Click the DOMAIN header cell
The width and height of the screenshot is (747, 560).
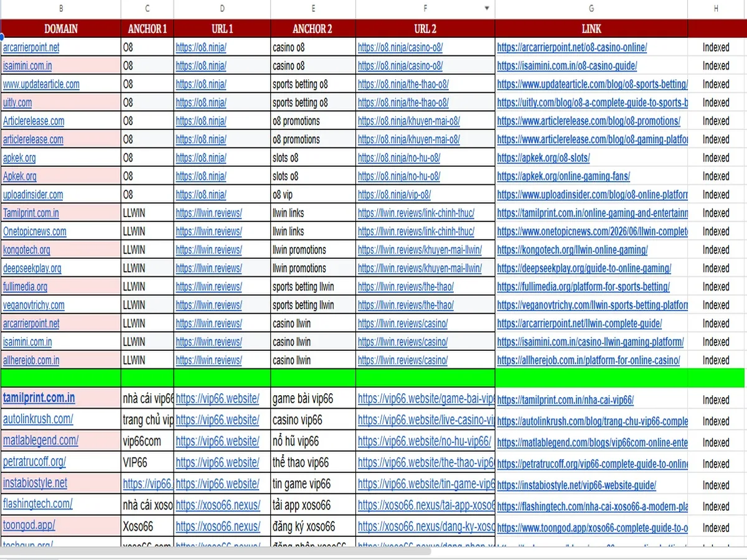pos(61,29)
